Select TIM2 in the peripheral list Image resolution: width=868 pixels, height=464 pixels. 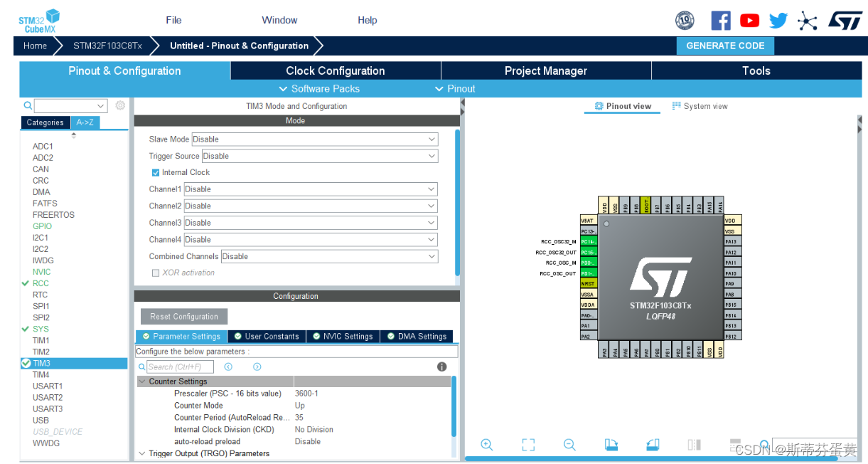click(41, 352)
